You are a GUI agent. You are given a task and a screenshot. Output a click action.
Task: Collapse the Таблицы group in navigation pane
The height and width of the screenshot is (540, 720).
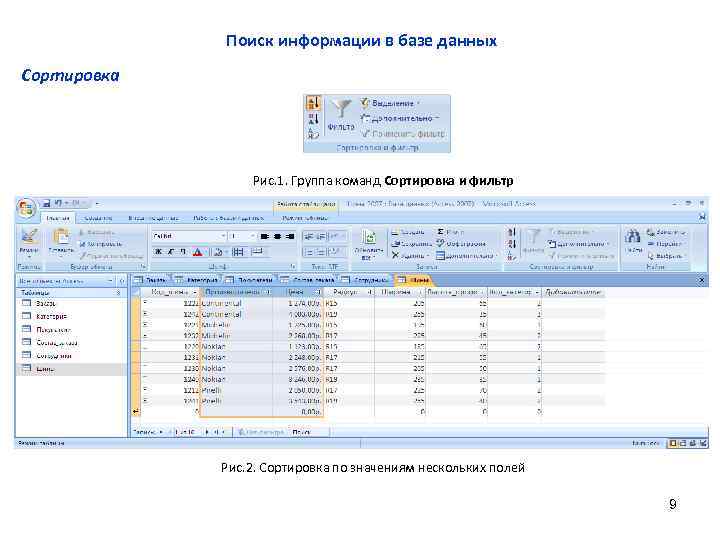coord(118,292)
